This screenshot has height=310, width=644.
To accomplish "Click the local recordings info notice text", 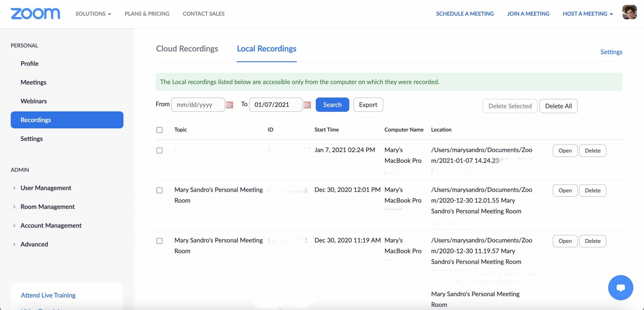I will (300, 82).
